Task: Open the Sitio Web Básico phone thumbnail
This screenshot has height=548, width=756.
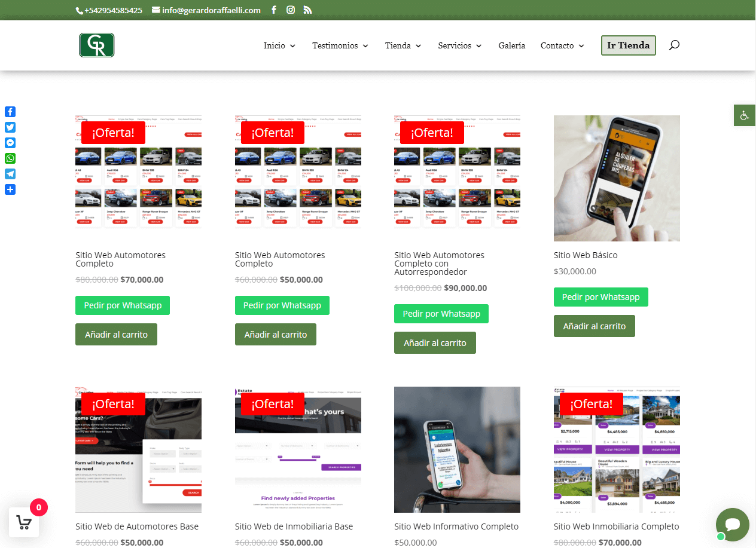Action: (617, 178)
